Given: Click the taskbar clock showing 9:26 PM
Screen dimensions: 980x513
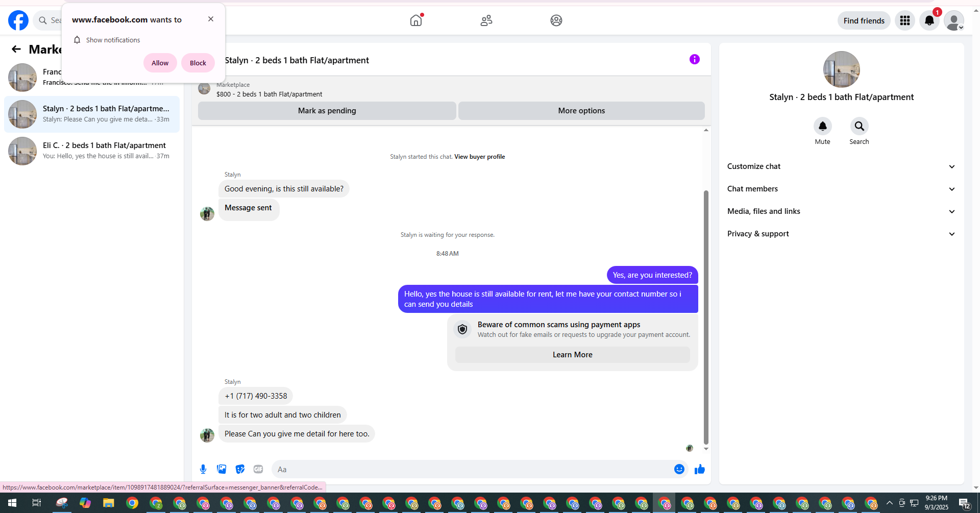Looking at the screenshot, I should point(937,503).
